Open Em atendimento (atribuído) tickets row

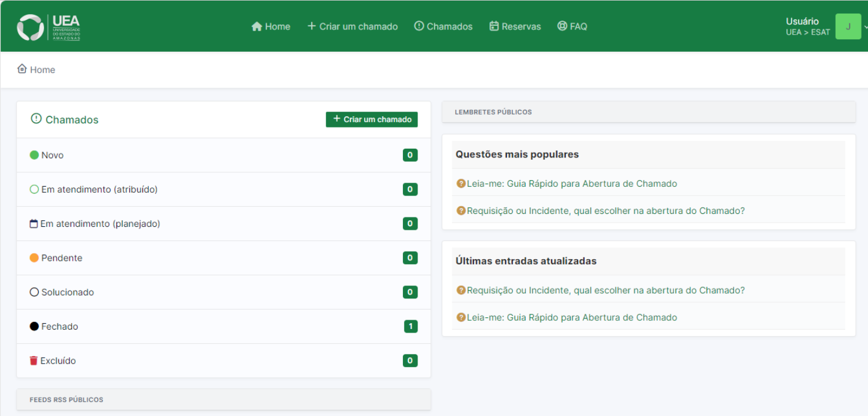99,190
